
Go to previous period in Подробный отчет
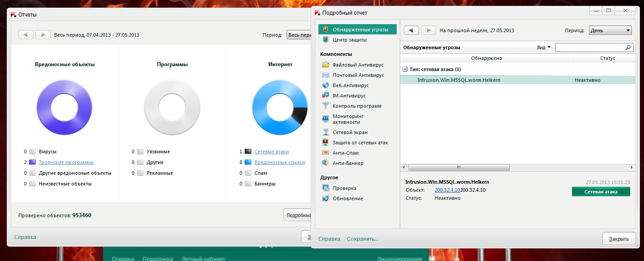[x=411, y=30]
